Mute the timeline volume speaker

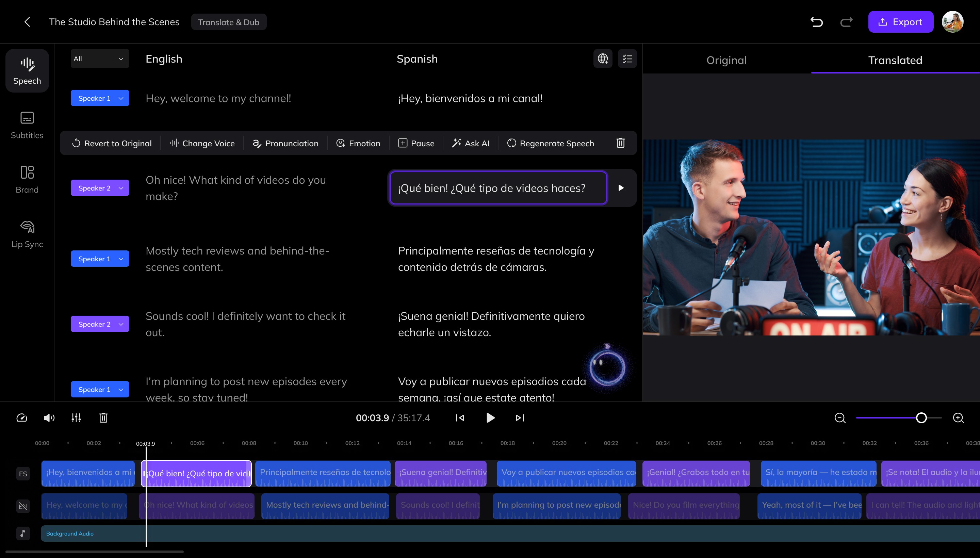[49, 418]
